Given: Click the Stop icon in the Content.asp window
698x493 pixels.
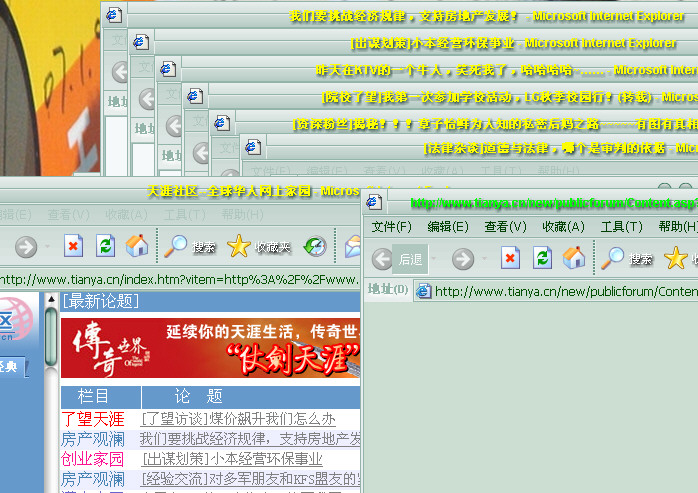Looking at the screenshot, I should (510, 258).
